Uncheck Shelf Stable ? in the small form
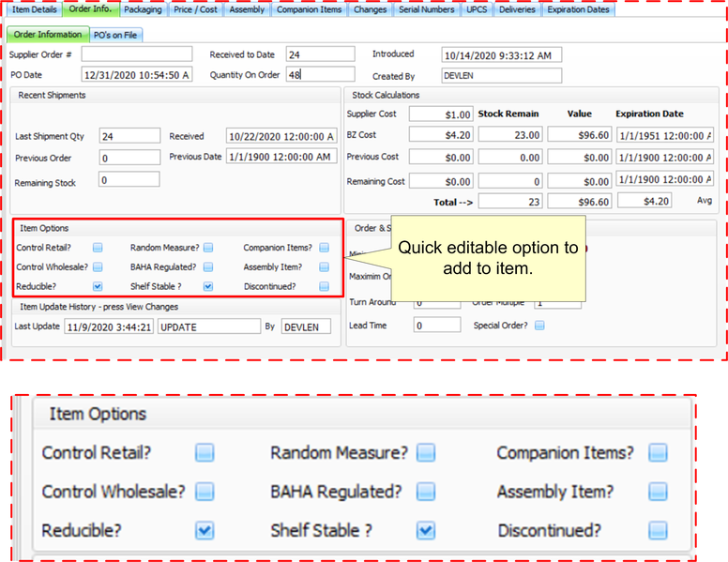Screen dimensions: 728x562 tap(208, 286)
